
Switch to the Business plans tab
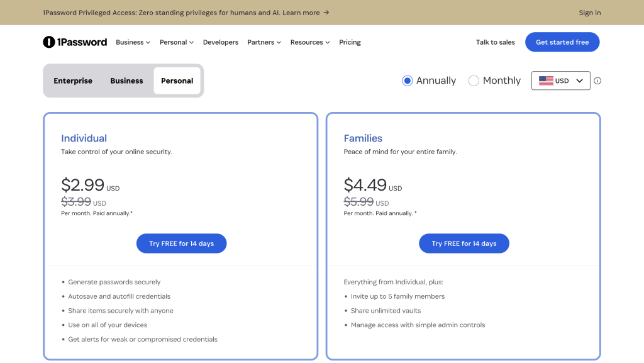(126, 81)
